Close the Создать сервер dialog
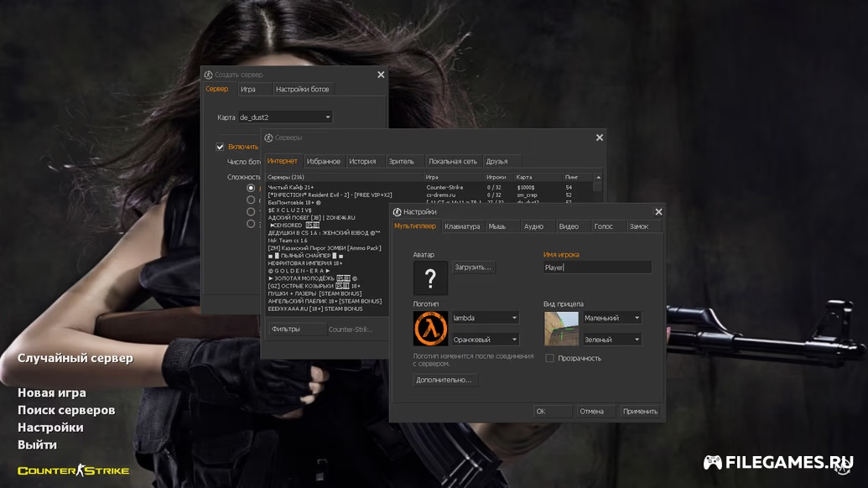The width and height of the screenshot is (868, 488). tap(381, 75)
